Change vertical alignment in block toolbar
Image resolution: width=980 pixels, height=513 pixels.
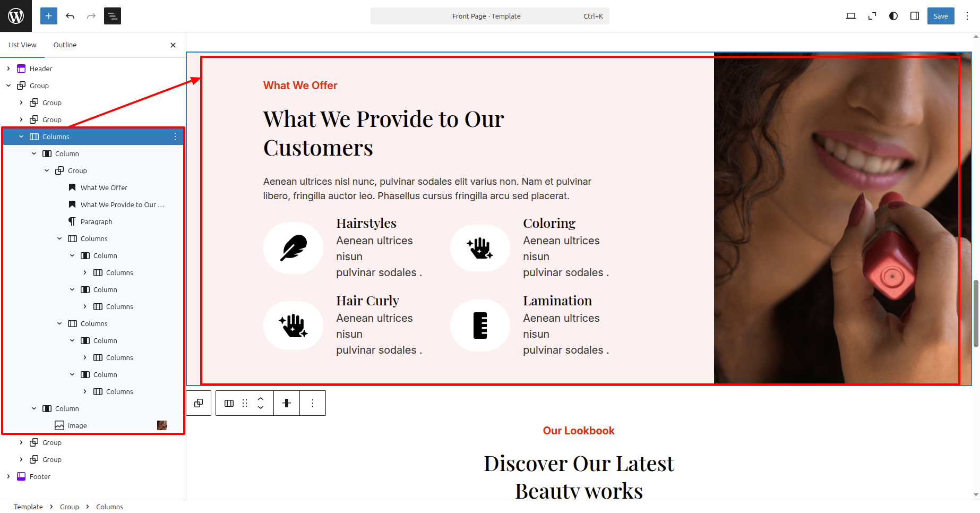287,403
